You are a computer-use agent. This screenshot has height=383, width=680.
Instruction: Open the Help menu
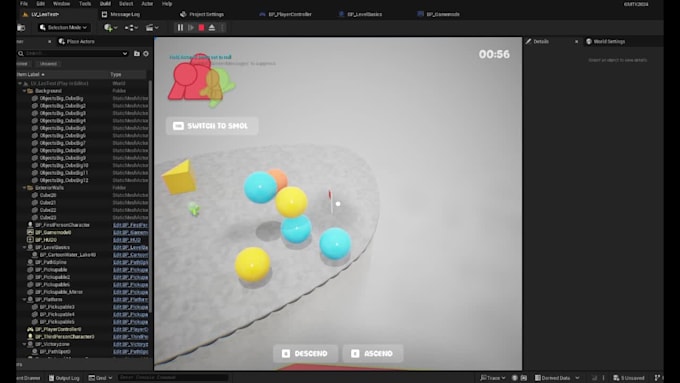(167, 3)
